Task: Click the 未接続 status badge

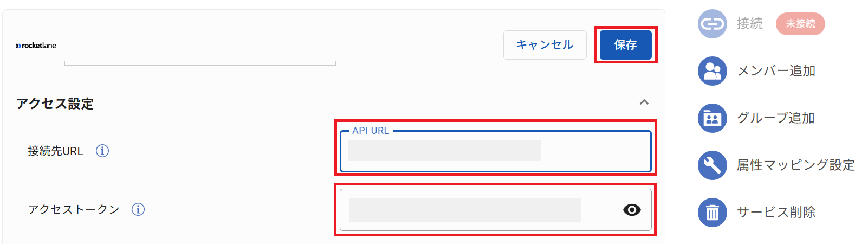Action: click(x=800, y=24)
